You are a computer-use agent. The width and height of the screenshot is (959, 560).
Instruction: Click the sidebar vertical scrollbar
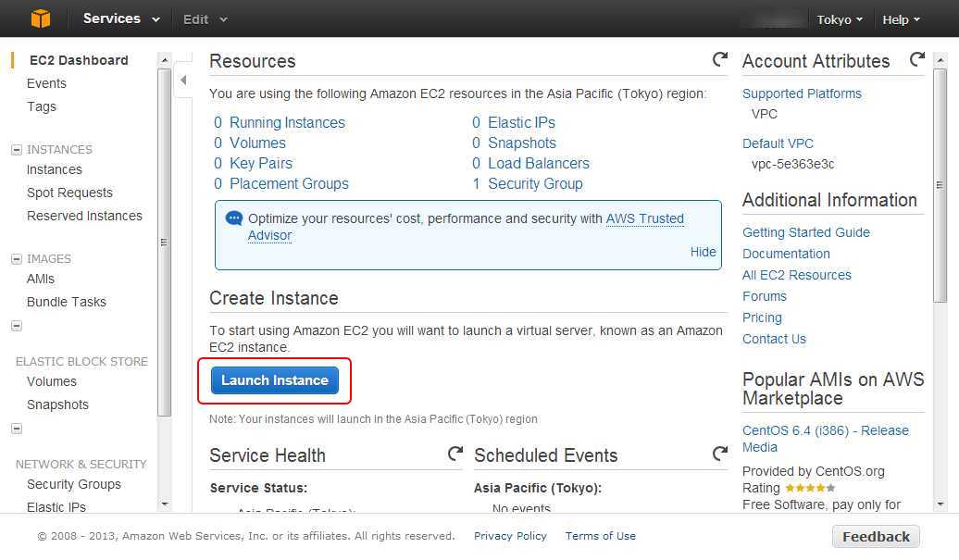pos(165,241)
